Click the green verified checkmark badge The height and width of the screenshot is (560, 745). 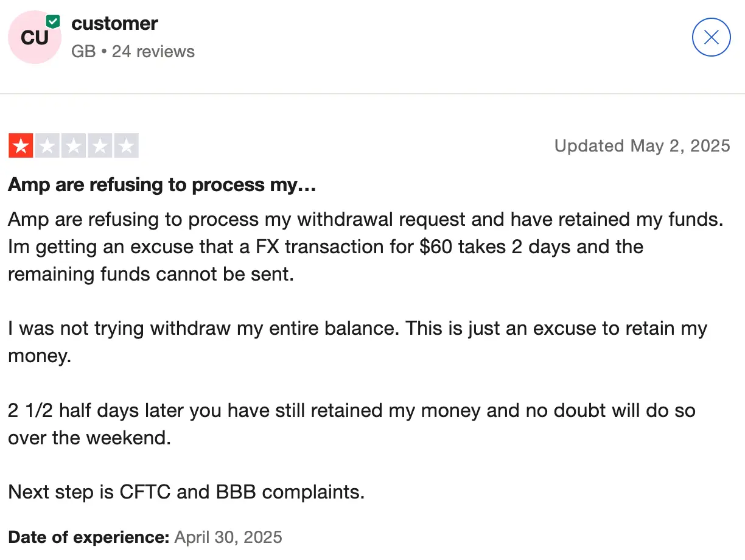tap(54, 22)
